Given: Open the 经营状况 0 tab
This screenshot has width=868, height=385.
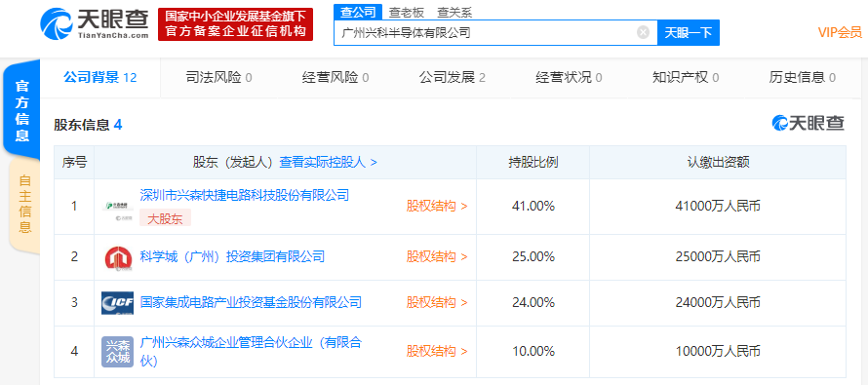Looking at the screenshot, I should pos(569,77).
